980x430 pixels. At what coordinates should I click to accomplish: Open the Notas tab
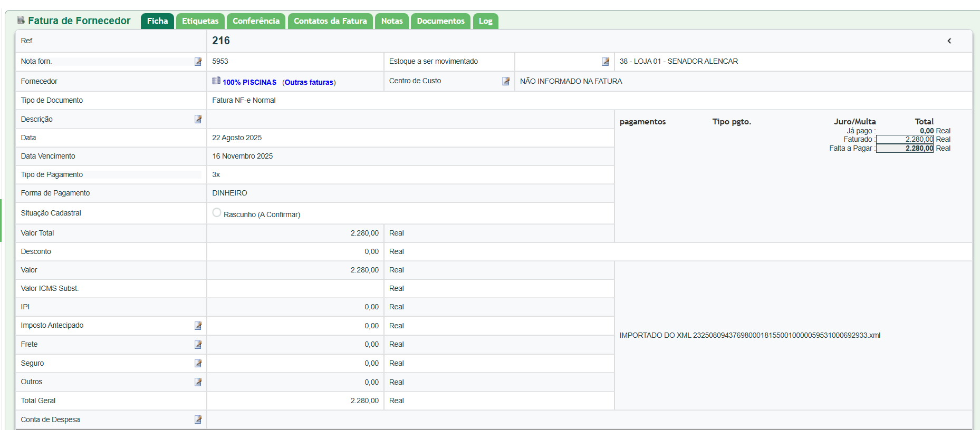[392, 21]
